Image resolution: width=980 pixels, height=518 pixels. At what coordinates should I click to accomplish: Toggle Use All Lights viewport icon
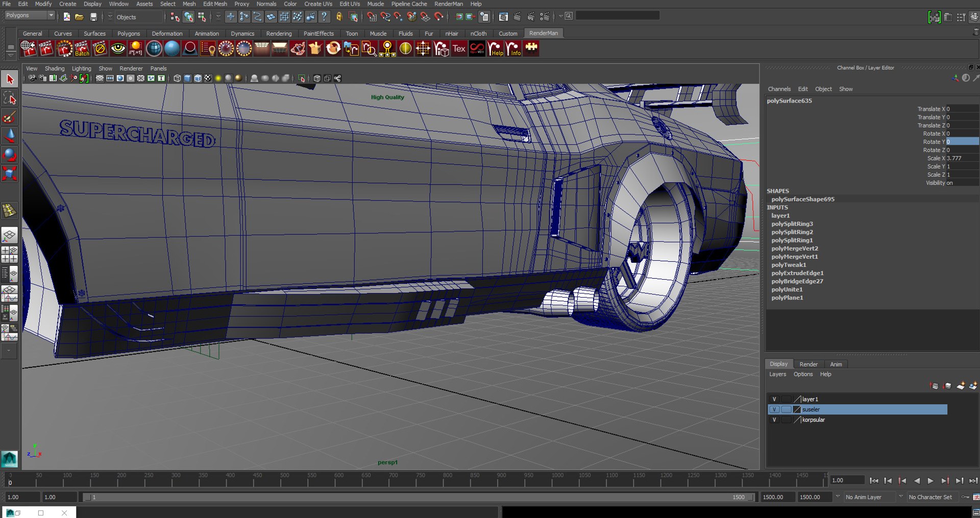point(218,78)
